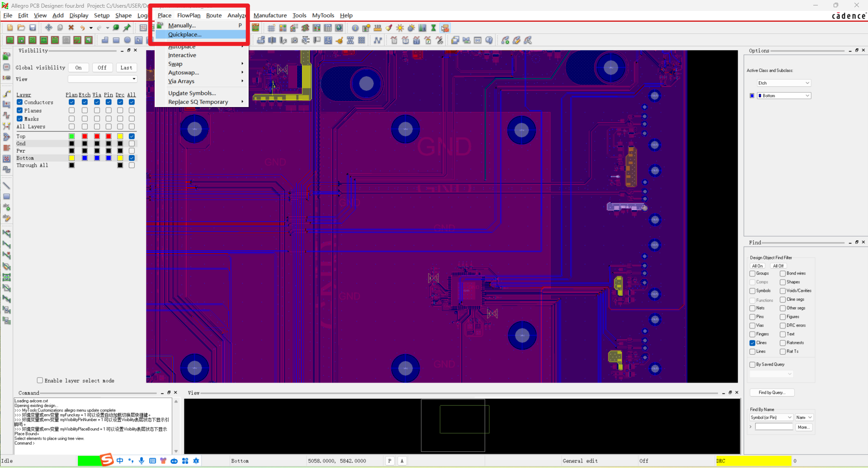Expand the Undo history dropdown arrow

91,28
